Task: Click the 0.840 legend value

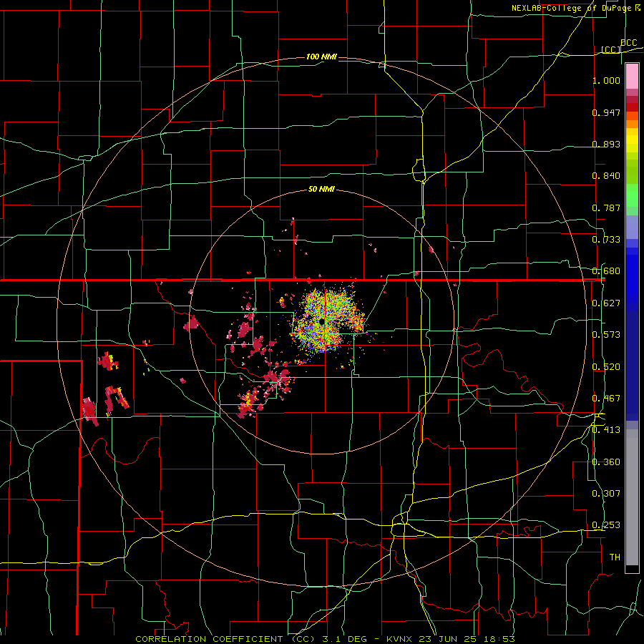Action: pos(606,176)
